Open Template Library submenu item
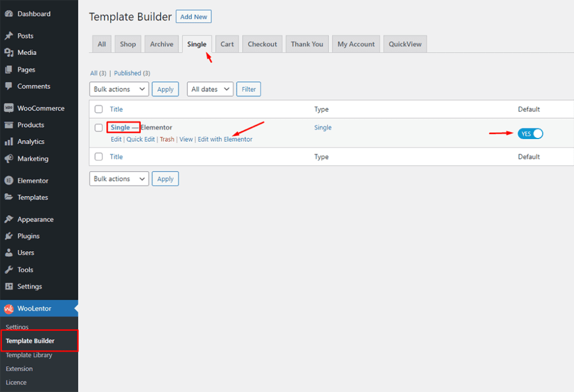Viewport: 574px width, 392px height. [29, 355]
